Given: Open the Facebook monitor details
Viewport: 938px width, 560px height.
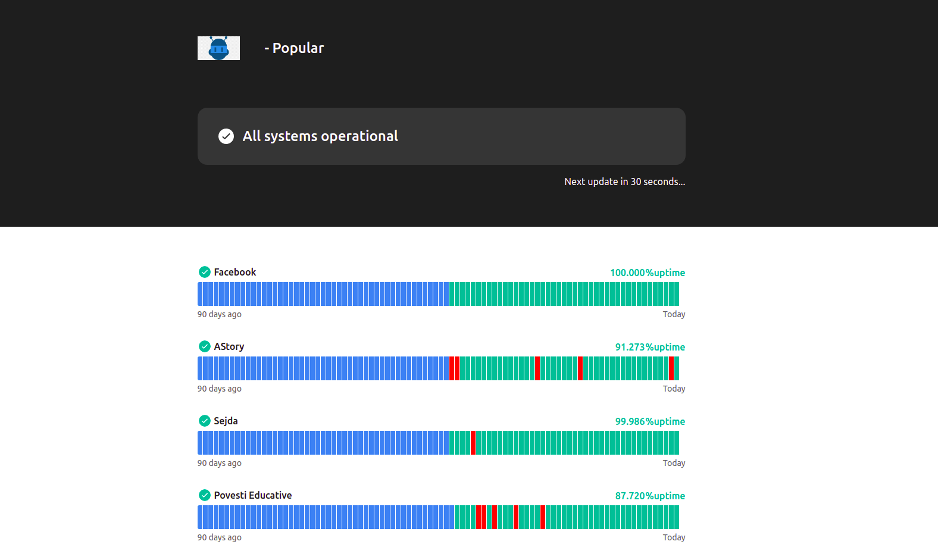Looking at the screenshot, I should pos(235,272).
